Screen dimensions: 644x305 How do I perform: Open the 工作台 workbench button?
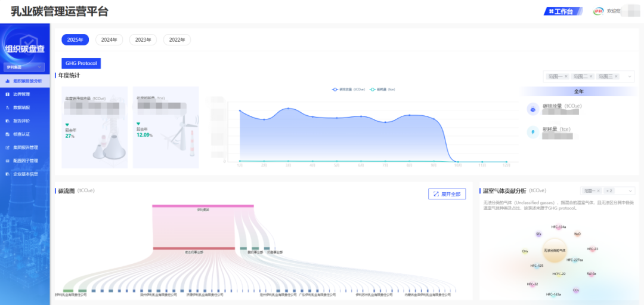[x=563, y=11]
